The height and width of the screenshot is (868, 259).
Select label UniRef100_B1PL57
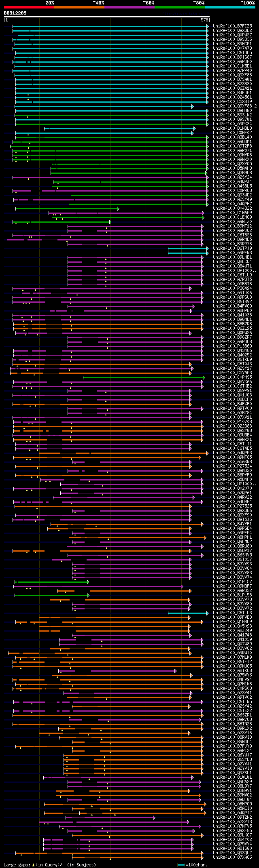tap(232, 581)
